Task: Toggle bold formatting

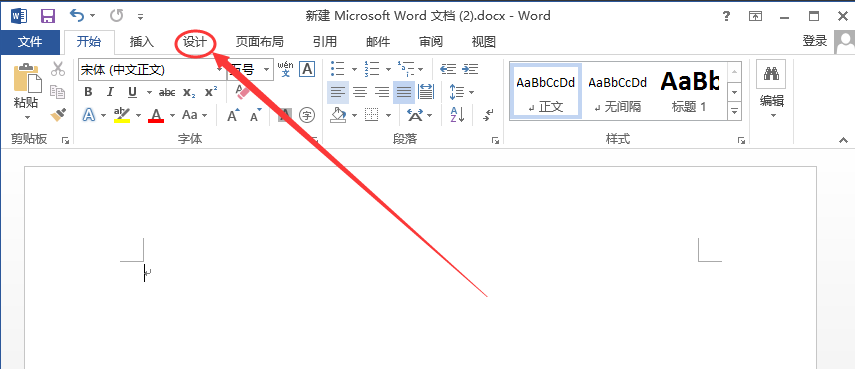Action: tap(88, 92)
